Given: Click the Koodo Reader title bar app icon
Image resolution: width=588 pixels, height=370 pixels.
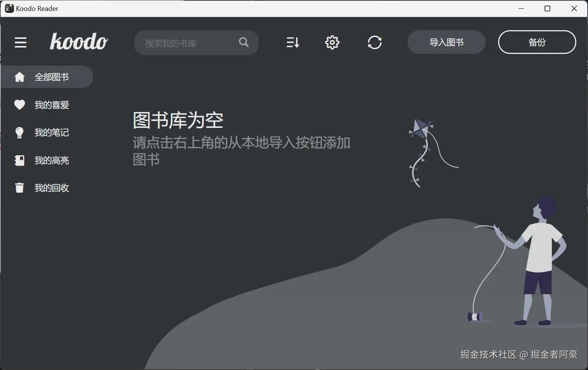Looking at the screenshot, I should (x=9, y=8).
